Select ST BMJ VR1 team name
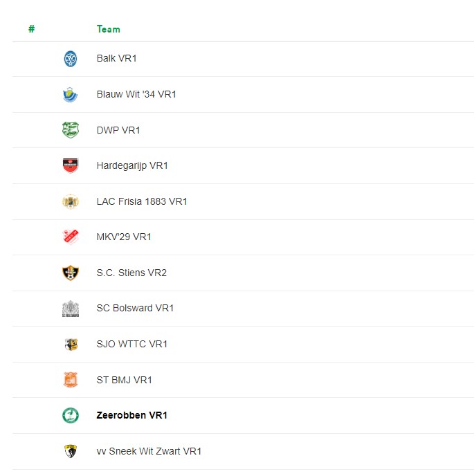This screenshot has height=476, width=474. point(124,380)
